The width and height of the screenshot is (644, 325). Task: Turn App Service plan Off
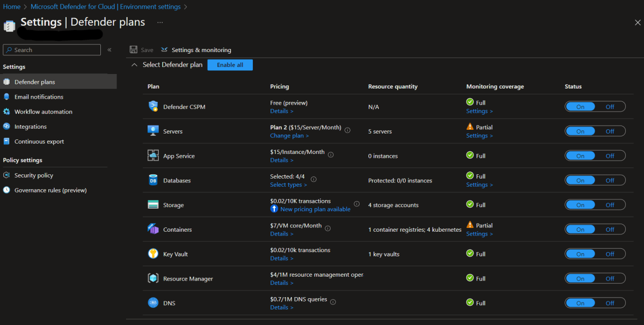[610, 156]
